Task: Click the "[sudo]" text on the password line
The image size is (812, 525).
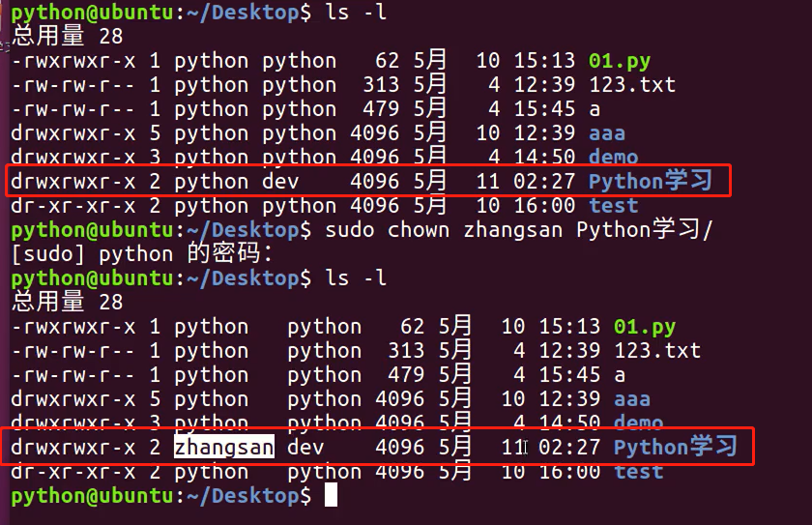Action: [x=47, y=254]
